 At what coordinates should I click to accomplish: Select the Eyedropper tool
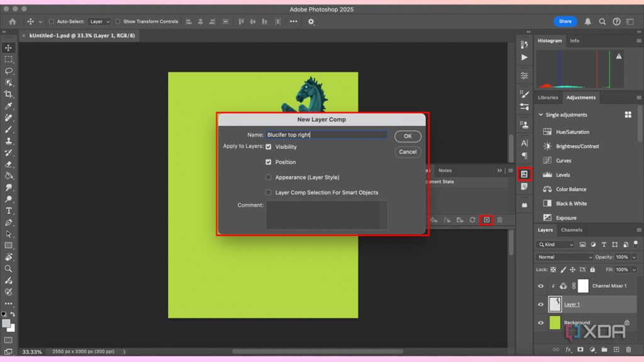tap(8, 106)
